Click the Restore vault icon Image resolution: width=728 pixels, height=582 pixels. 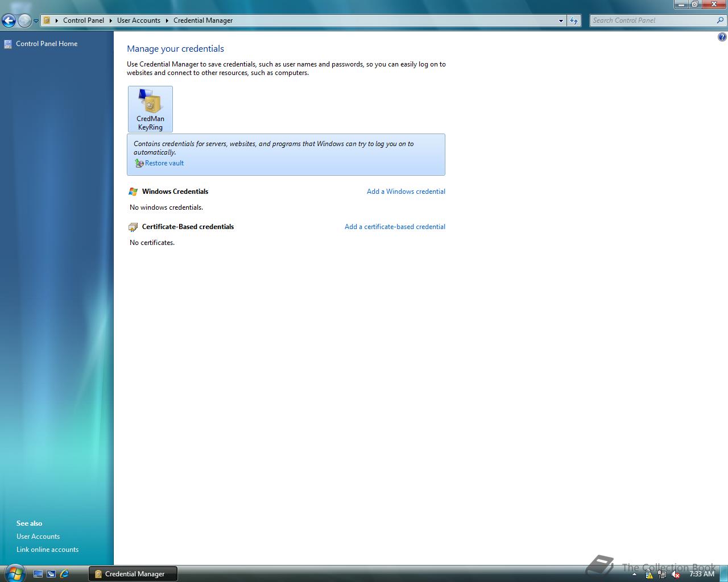click(x=139, y=163)
